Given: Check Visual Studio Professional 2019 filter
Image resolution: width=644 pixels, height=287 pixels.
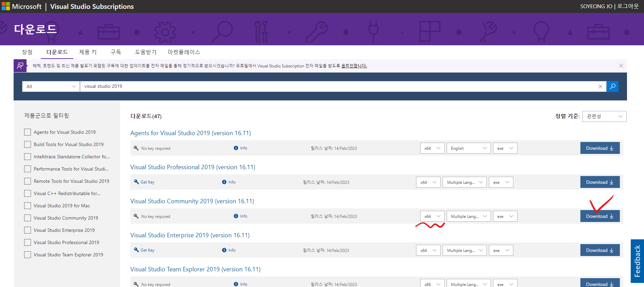Looking at the screenshot, I should [x=28, y=242].
